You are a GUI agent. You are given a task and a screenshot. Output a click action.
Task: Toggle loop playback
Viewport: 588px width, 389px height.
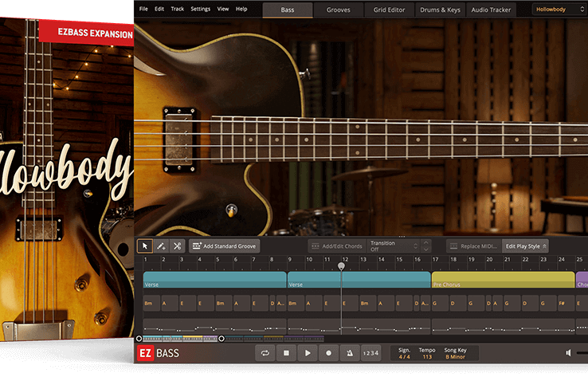coord(265,353)
